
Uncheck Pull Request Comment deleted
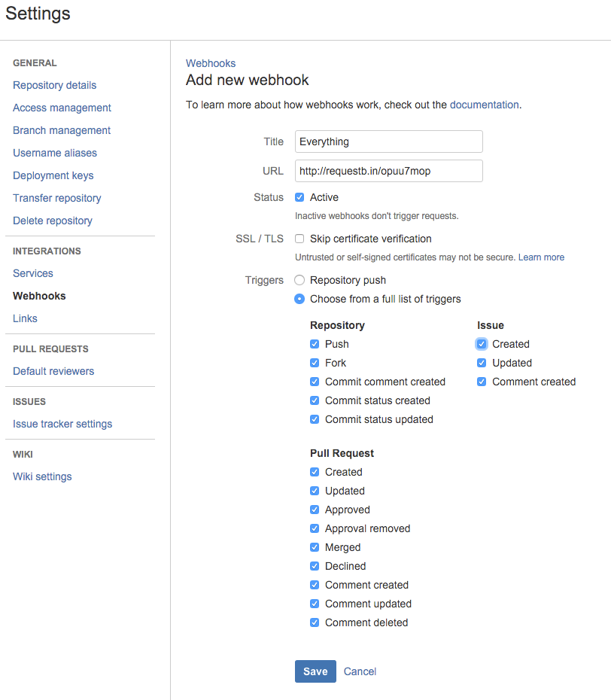point(315,622)
